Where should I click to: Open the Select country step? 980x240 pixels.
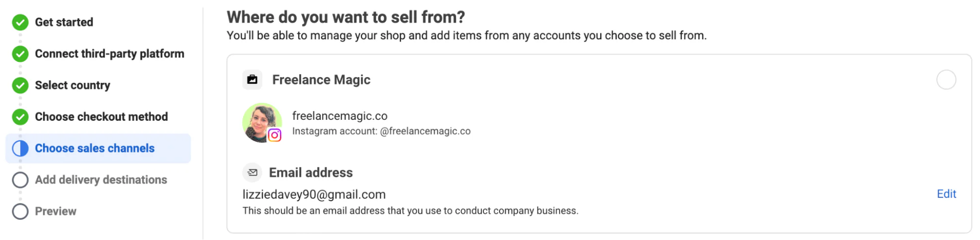tap(73, 85)
